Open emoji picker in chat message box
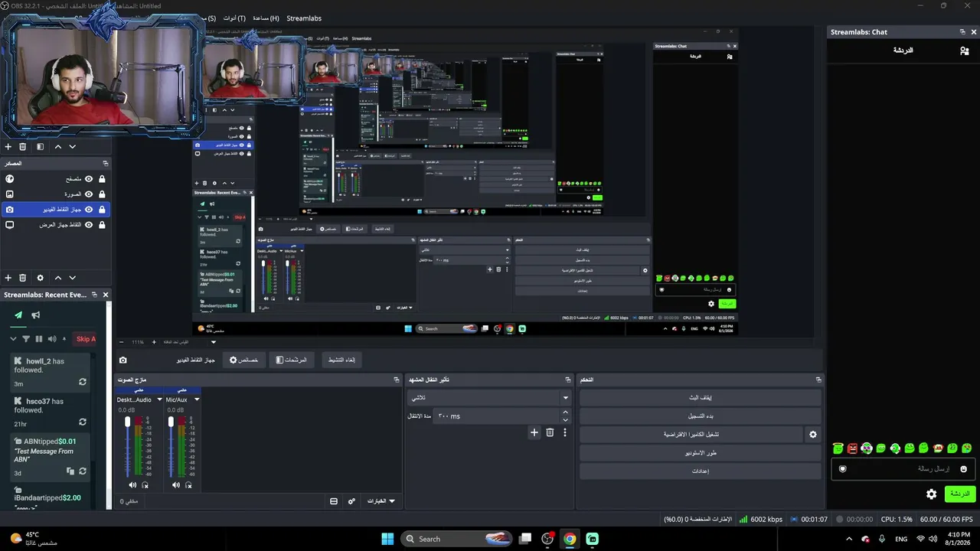This screenshot has width=980, height=551. (964, 469)
